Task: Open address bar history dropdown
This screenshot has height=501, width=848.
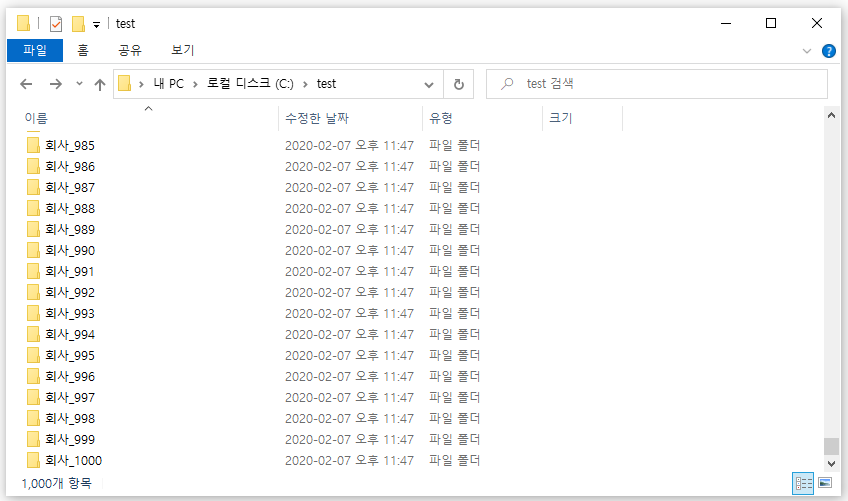Action: click(x=429, y=84)
